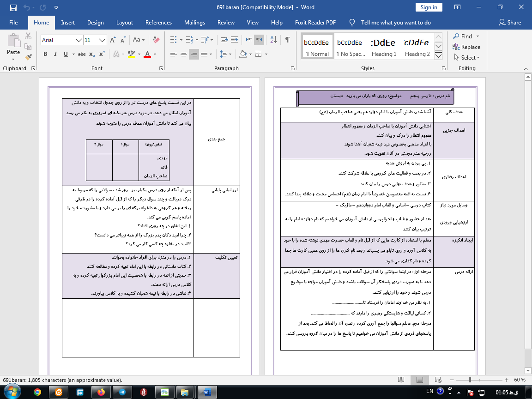Sort the selected text A to Z
532x399 pixels.
[x=273, y=40]
